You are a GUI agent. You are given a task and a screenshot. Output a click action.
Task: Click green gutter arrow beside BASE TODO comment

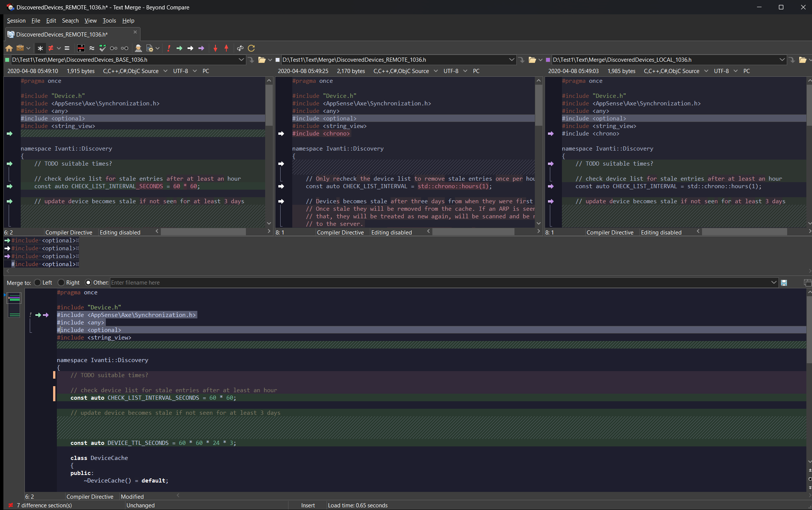coord(10,164)
